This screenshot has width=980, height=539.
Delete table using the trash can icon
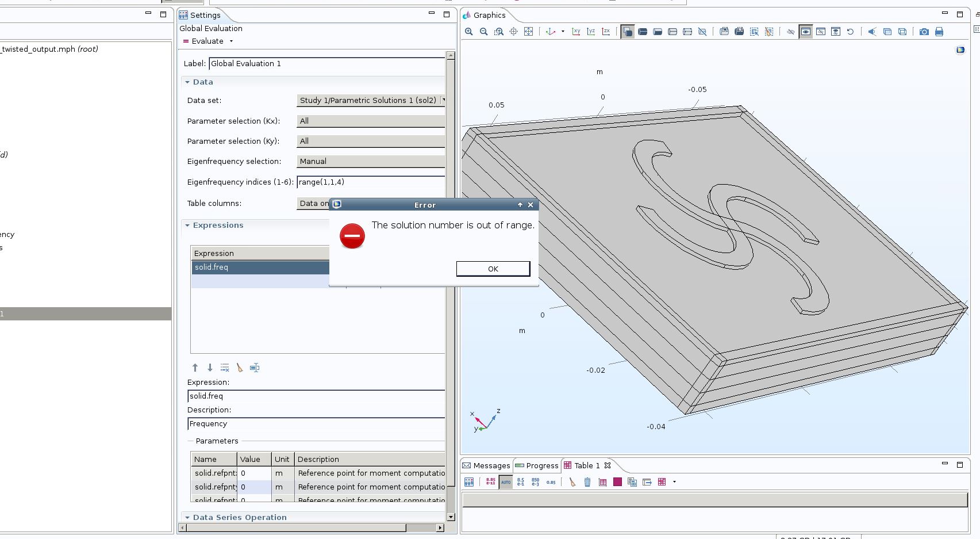click(x=587, y=482)
